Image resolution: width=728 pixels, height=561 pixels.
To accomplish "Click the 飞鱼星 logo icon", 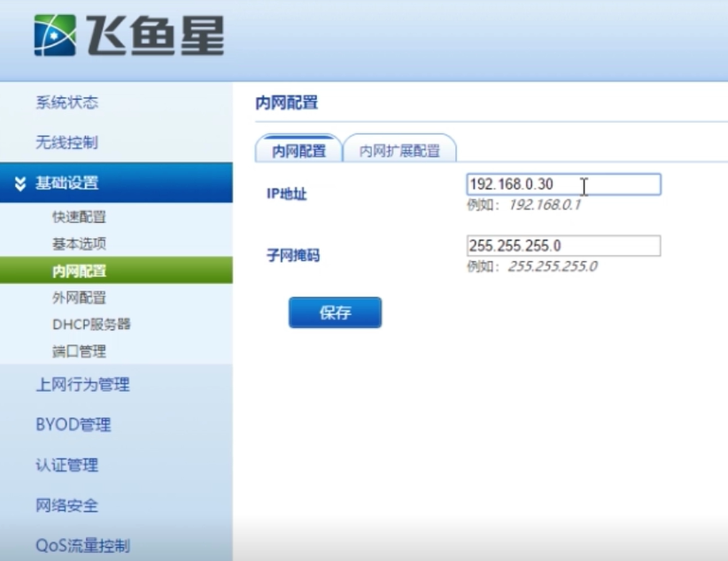I will tap(55, 33).
